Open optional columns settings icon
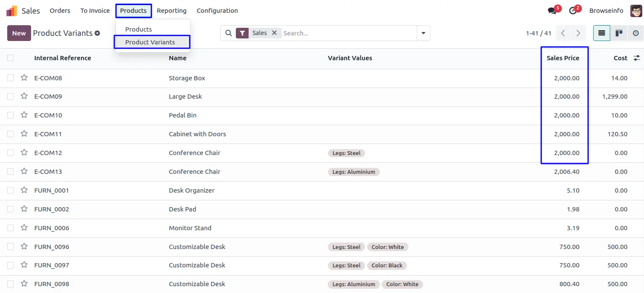The width and height of the screenshot is (644, 293). click(x=637, y=58)
